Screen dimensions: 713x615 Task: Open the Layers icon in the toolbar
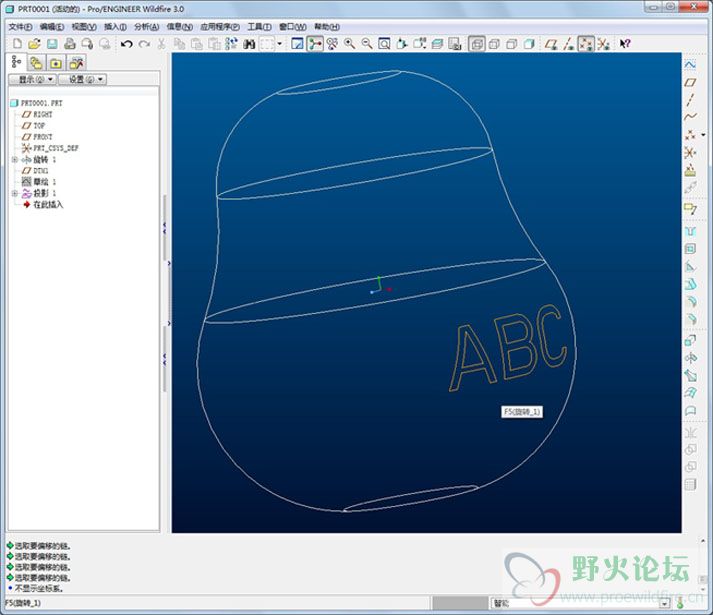click(x=437, y=44)
